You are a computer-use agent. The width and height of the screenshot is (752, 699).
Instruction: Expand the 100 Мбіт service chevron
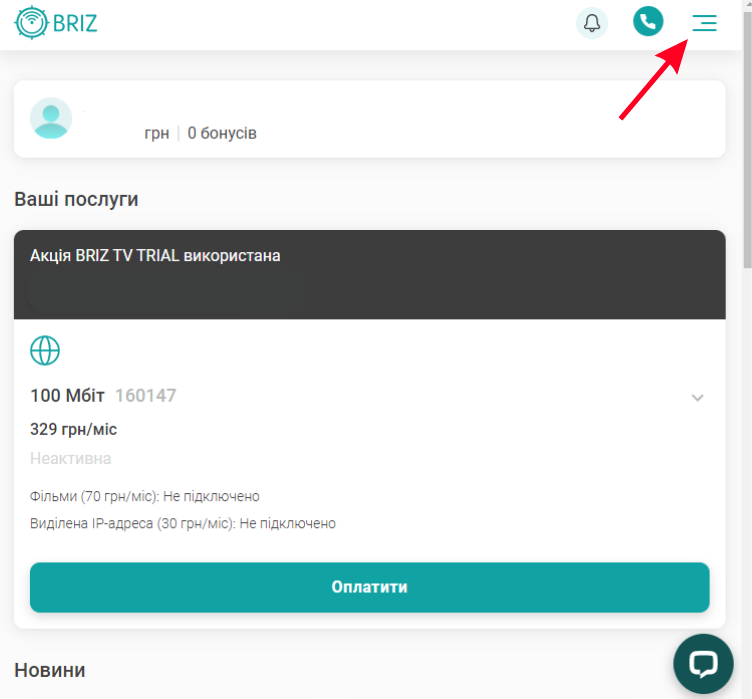[697, 397]
